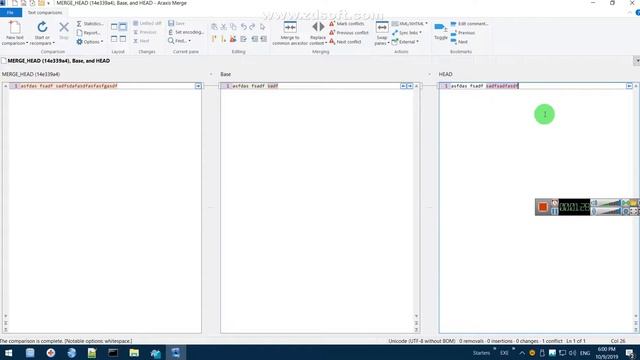Click the edit-document pencil icon in Editing

(243, 39)
